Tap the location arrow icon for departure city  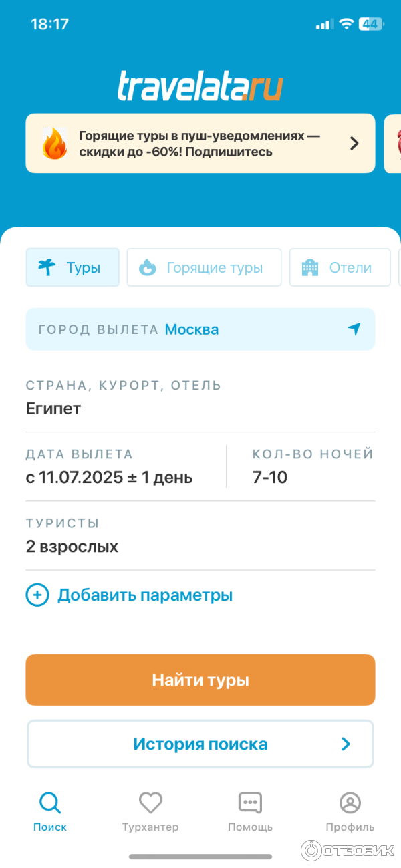pyautogui.click(x=354, y=329)
